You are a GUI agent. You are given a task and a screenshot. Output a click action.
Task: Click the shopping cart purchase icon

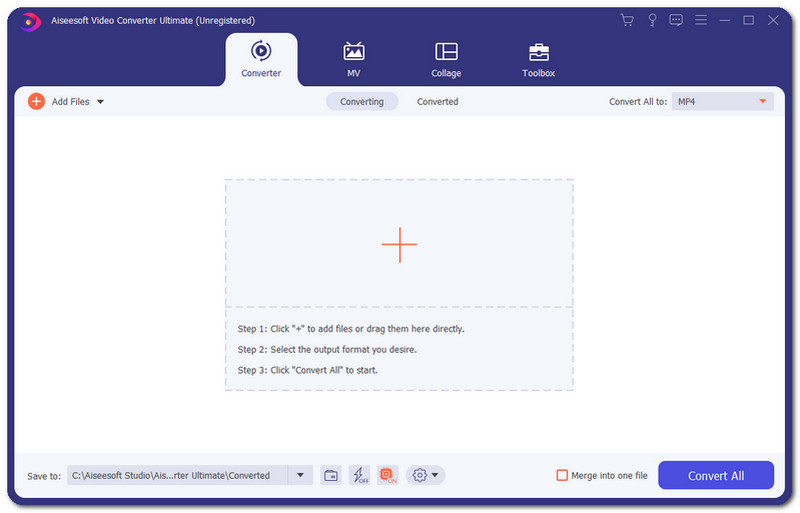(x=627, y=20)
